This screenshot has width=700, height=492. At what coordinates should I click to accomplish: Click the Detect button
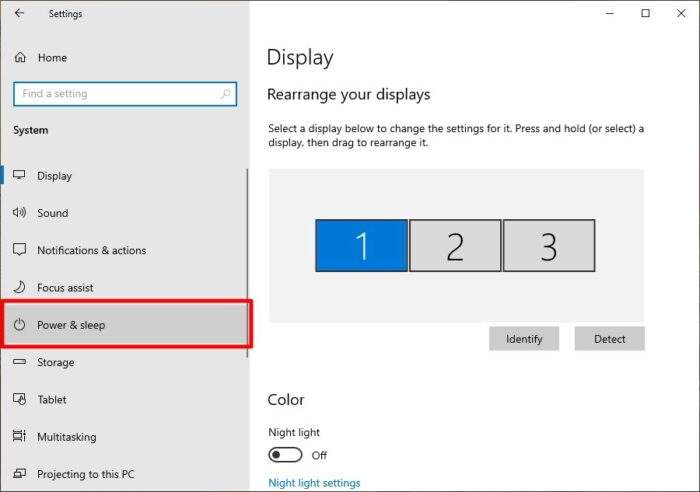[609, 338]
